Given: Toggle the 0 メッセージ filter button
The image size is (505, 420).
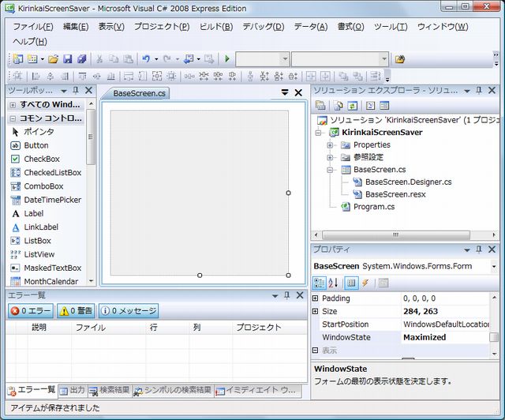Looking at the screenshot, I should tap(129, 311).
